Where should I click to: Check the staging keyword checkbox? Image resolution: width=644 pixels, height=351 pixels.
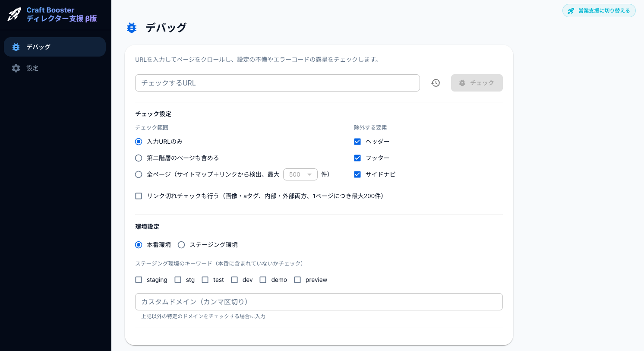pos(139,280)
